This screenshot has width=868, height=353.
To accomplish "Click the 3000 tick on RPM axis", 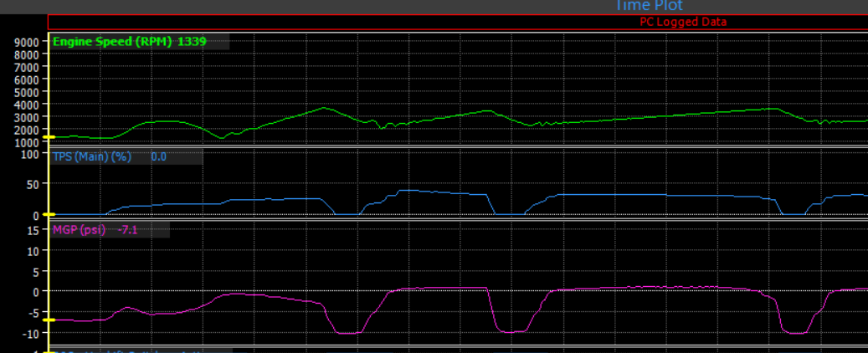I will pyautogui.click(x=27, y=117).
